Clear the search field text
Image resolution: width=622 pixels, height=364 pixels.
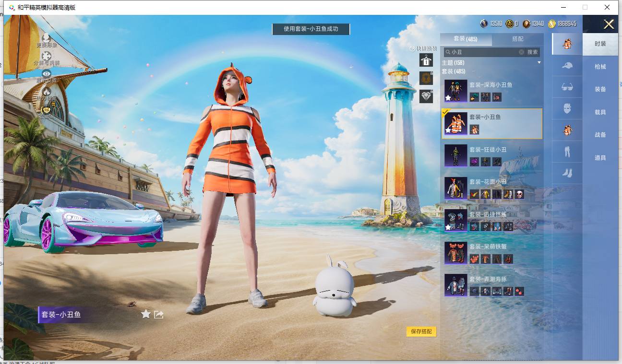pyautogui.click(x=521, y=52)
